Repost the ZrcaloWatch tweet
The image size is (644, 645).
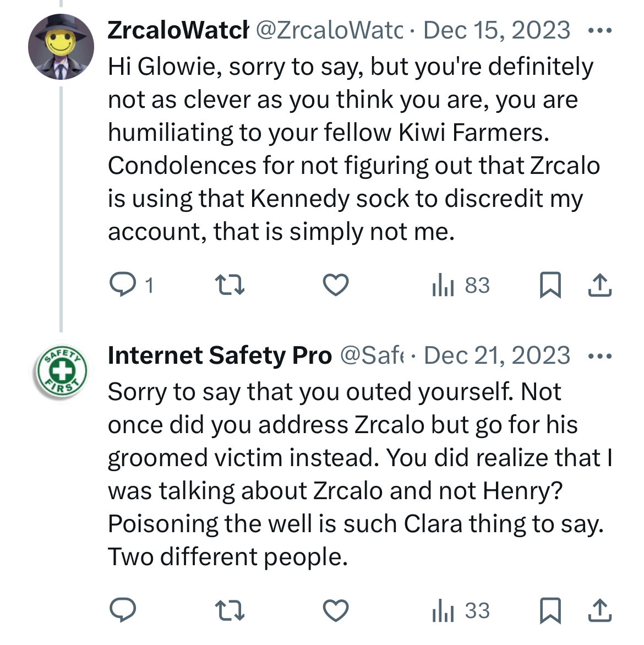tap(229, 285)
